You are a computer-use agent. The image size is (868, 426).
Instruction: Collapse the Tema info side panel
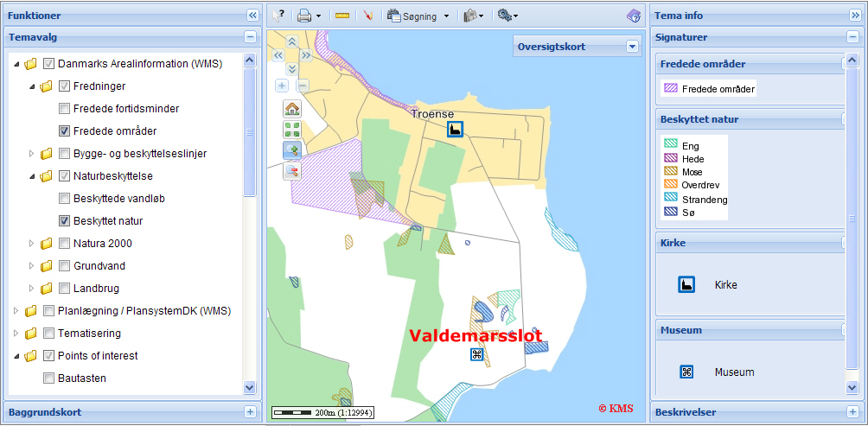tap(855, 16)
